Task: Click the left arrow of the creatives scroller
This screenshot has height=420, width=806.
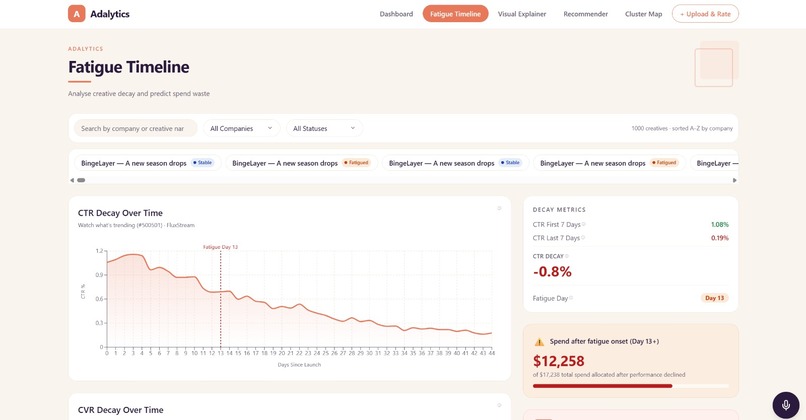Action: (72, 180)
